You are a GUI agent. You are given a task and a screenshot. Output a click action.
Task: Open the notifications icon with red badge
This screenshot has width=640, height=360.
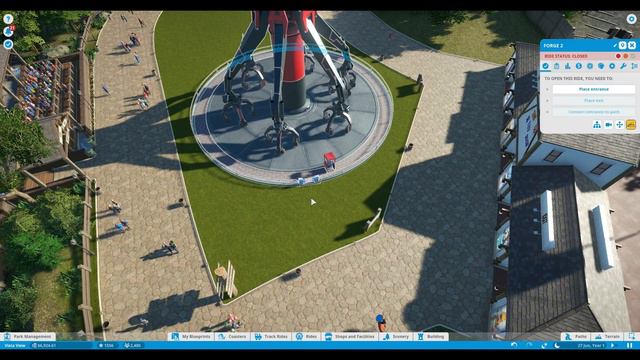(8, 31)
